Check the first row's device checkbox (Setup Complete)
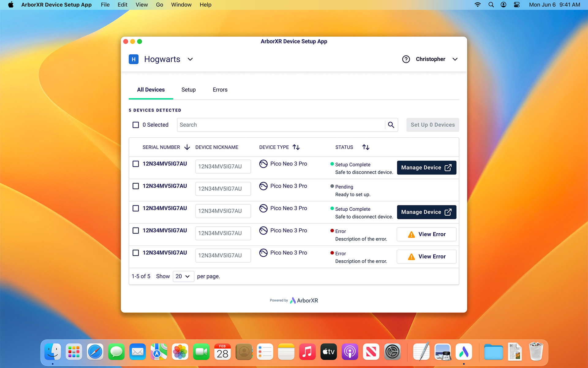The width and height of the screenshot is (588, 368). (136, 164)
